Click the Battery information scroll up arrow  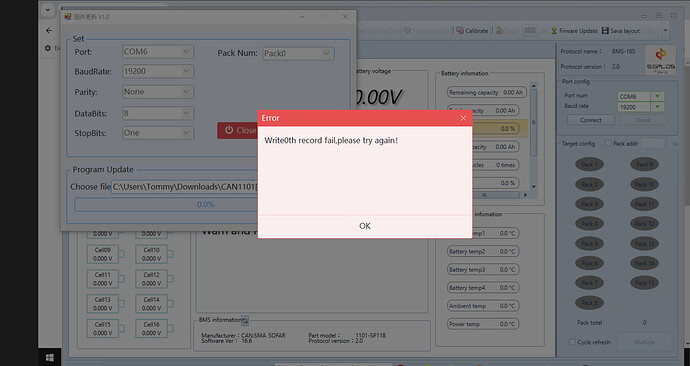533,85
